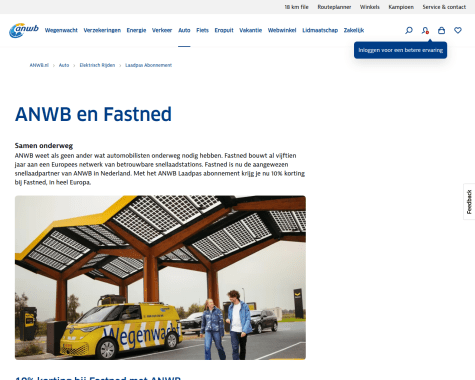Open the Kampioen link

(401, 7)
